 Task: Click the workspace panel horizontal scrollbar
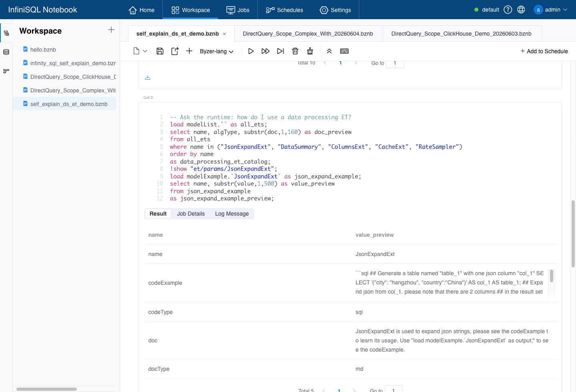coord(46,389)
